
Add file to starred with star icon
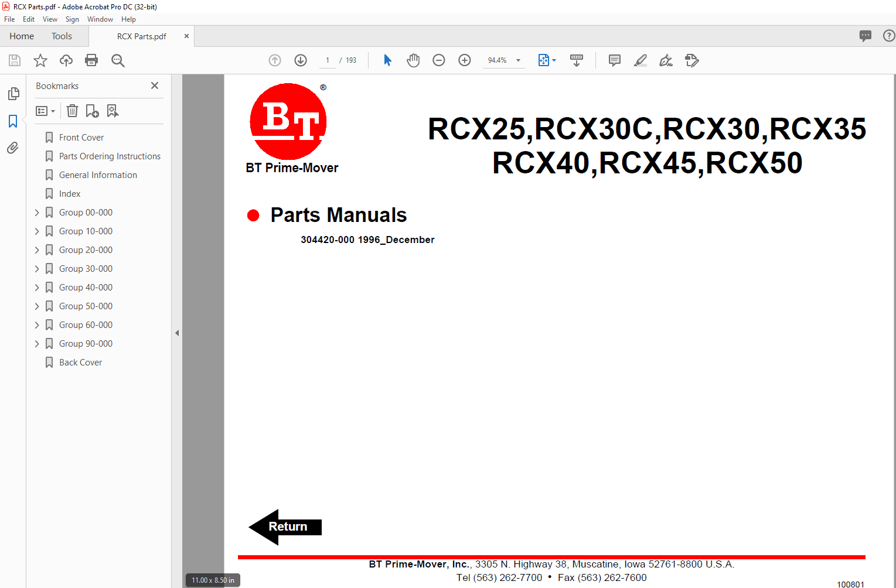tap(40, 60)
